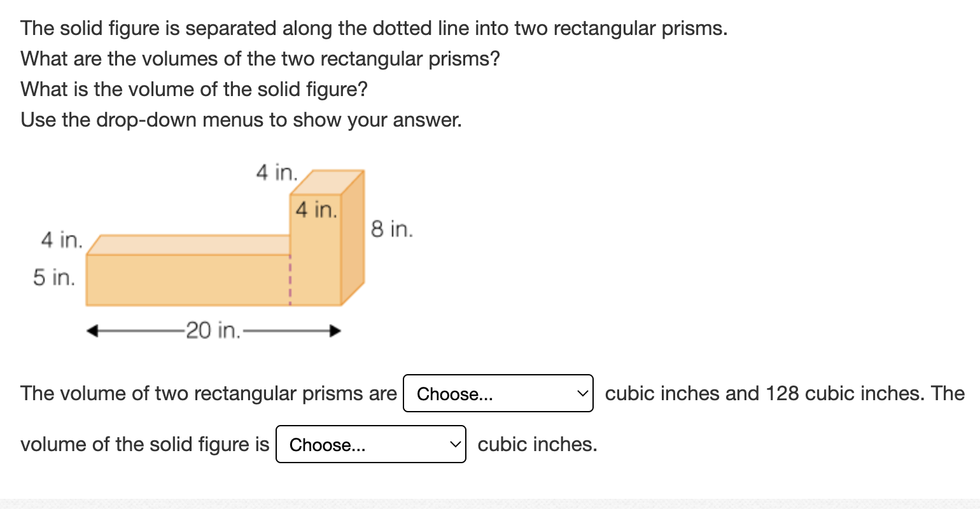The image size is (980, 509).
Task: Click the instruction line about drop-down menus
Action: tap(241, 120)
